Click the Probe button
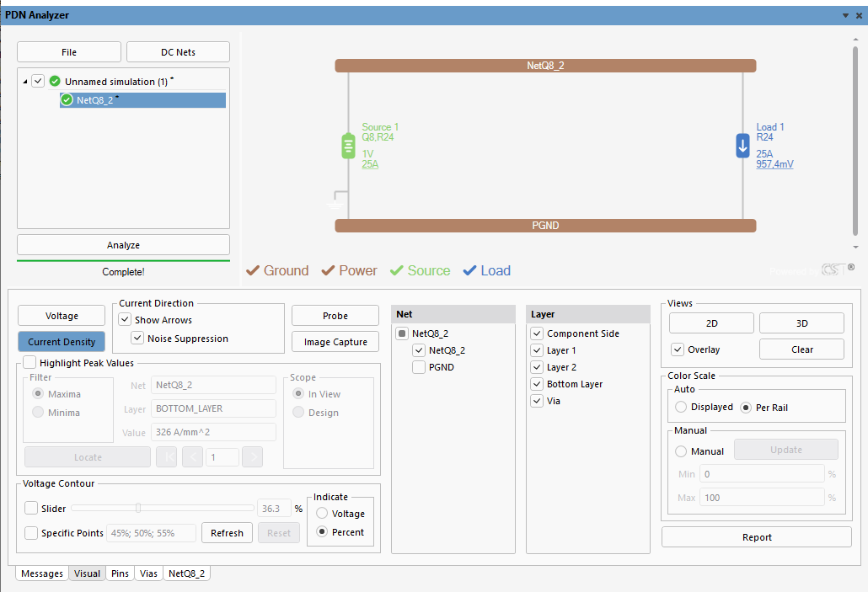Viewport: 868px width, 592px height. pyautogui.click(x=335, y=316)
